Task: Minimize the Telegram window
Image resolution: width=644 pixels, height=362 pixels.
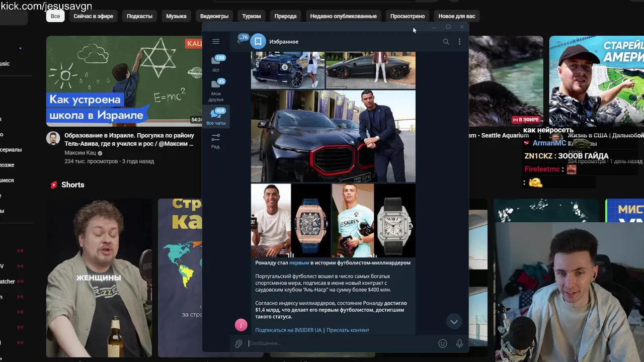Action: (x=434, y=27)
